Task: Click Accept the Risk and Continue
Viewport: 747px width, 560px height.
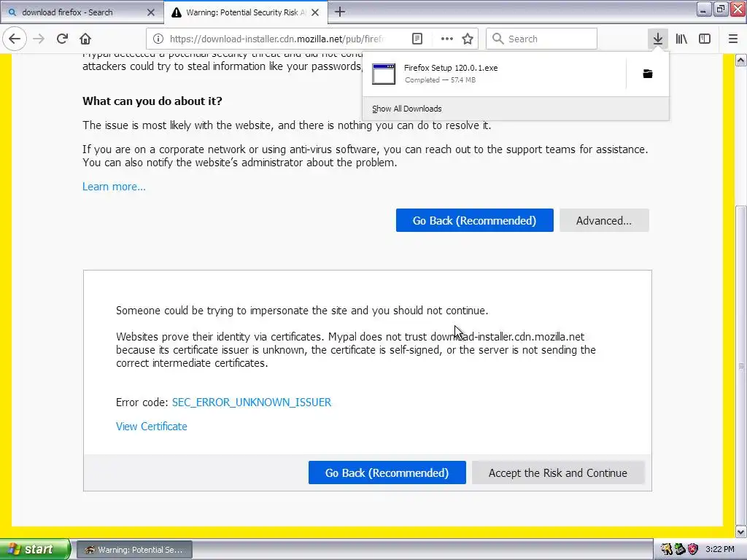Action: coord(558,472)
